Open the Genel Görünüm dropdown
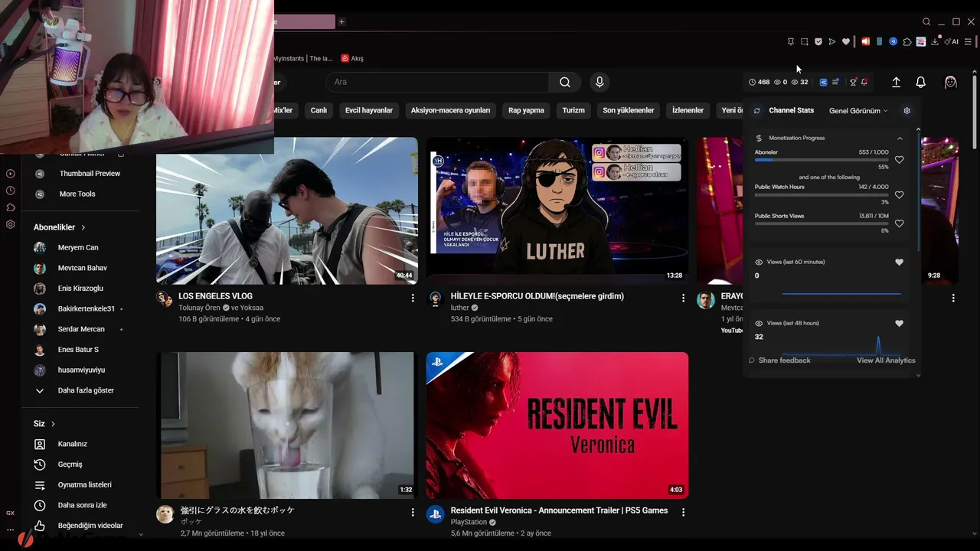 tap(858, 111)
